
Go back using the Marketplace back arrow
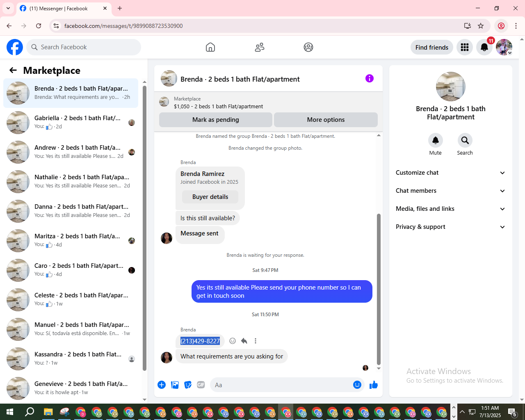pyautogui.click(x=13, y=70)
